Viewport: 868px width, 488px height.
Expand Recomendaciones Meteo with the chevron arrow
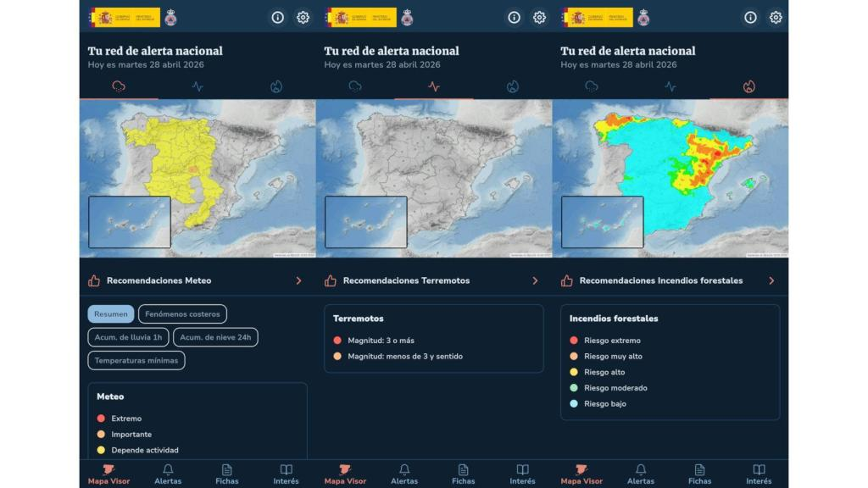coord(298,280)
